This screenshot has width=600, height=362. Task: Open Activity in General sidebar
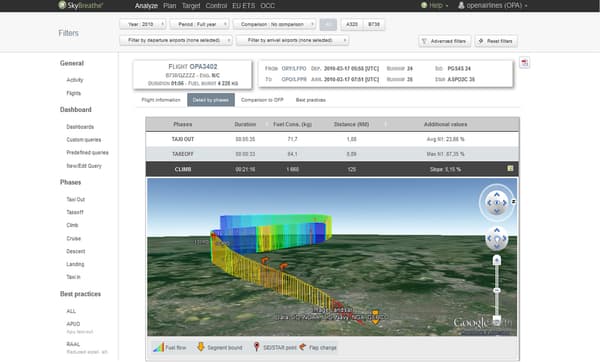pyautogui.click(x=75, y=80)
